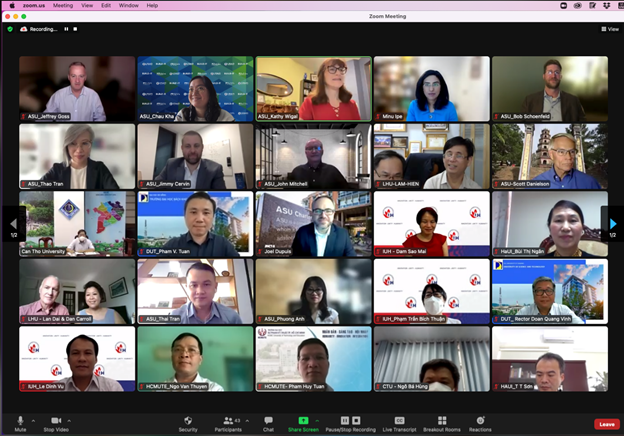Select ASU_Jeffrey Goss video tile
The image size is (624, 436).
pos(77,89)
